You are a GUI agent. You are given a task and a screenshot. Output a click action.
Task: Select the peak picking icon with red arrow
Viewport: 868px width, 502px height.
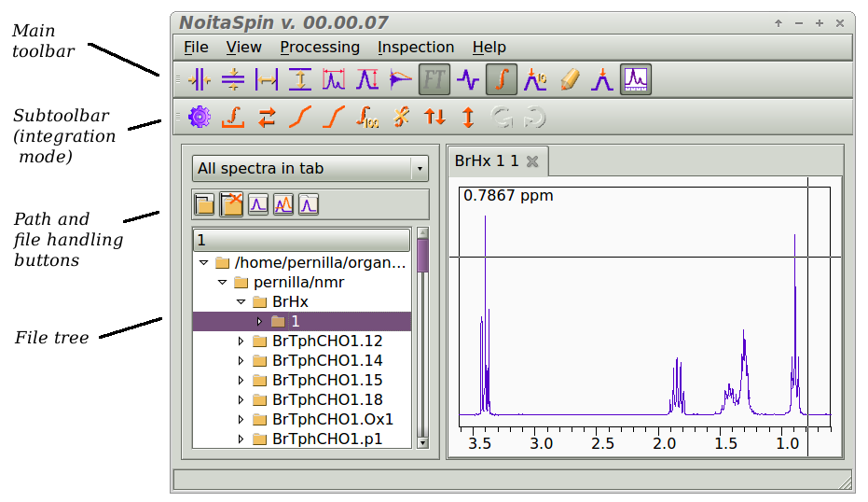pos(602,80)
